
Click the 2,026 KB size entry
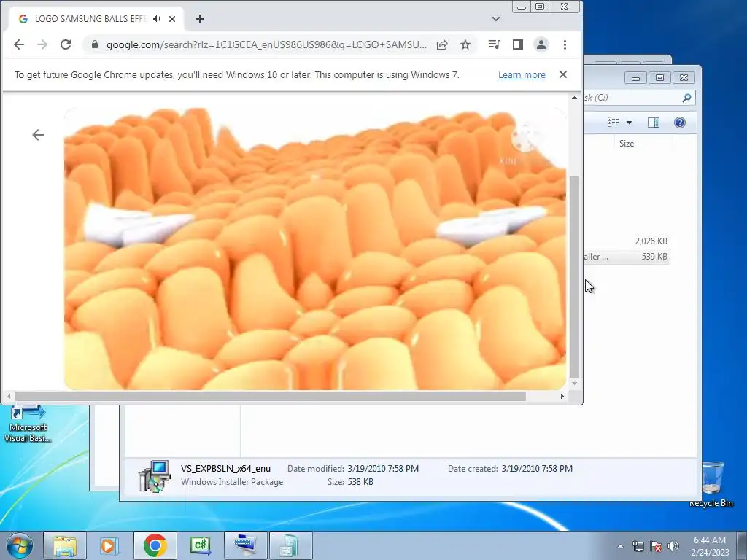(x=651, y=241)
